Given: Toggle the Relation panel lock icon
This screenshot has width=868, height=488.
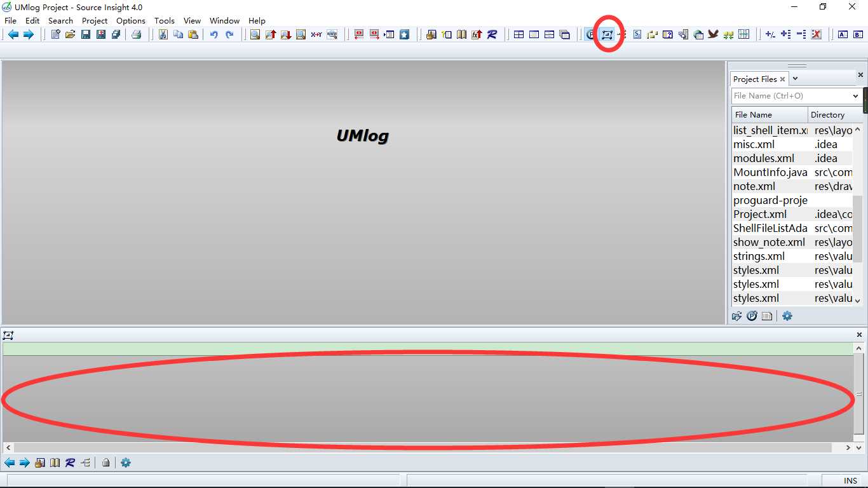Looking at the screenshot, I should click(106, 463).
